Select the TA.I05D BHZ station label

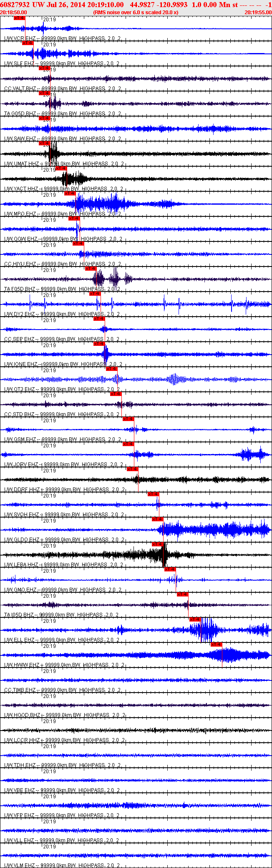19,615
